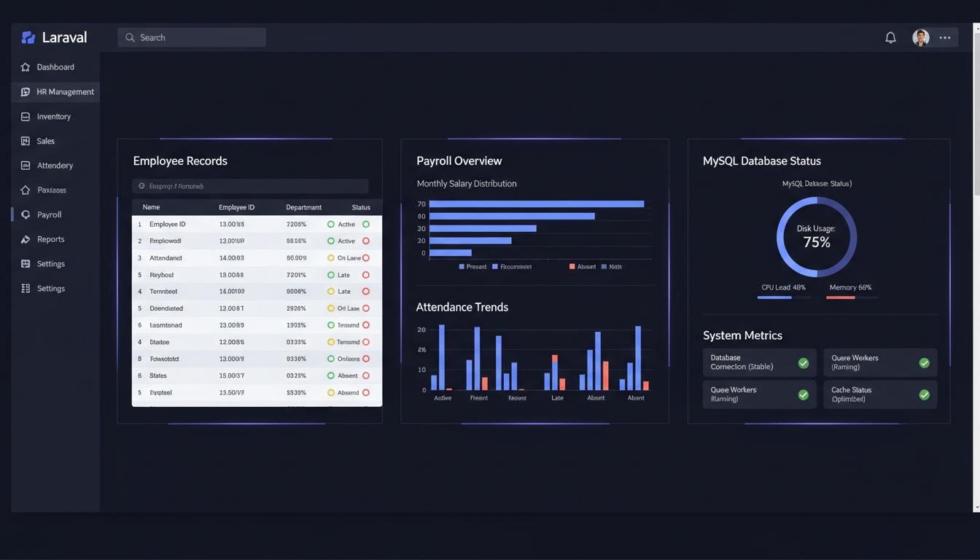This screenshot has width=980, height=560.
Task: Click the 'Onliasre' status text in Fowsototct row
Action: 349,359
